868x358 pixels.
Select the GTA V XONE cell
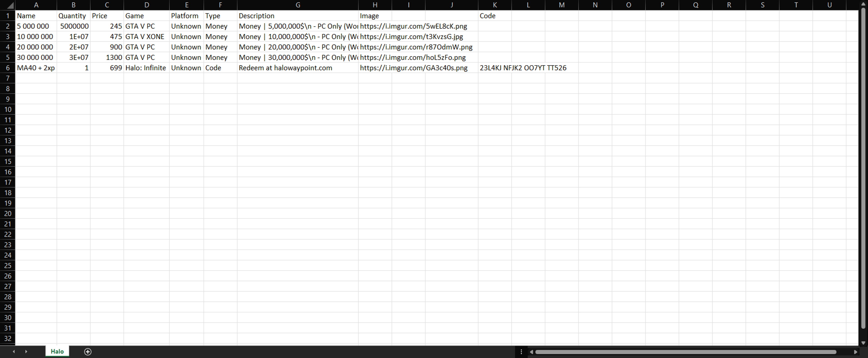pyautogui.click(x=146, y=37)
